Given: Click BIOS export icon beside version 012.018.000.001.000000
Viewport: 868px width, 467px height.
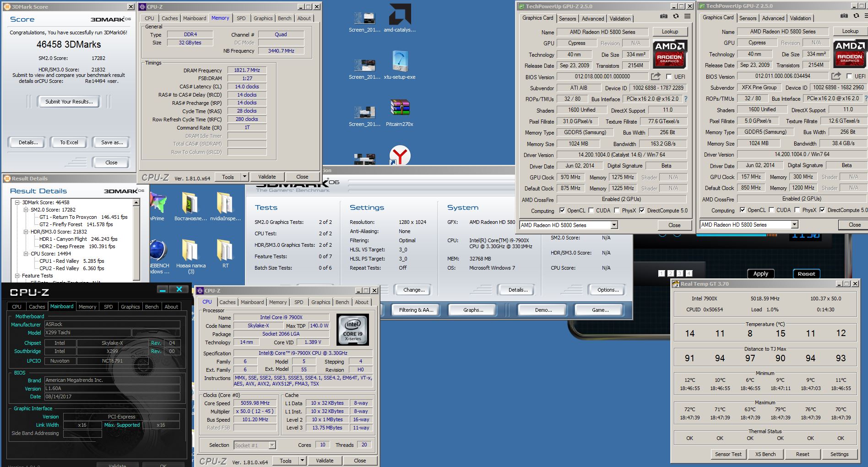Looking at the screenshot, I should tap(656, 76).
